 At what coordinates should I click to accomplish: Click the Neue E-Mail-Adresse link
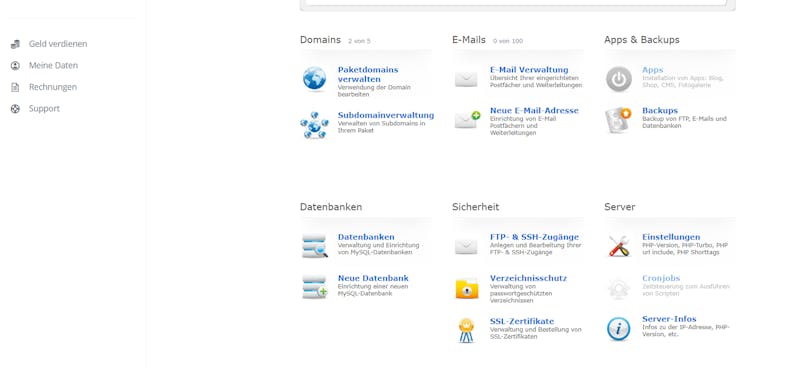534,110
